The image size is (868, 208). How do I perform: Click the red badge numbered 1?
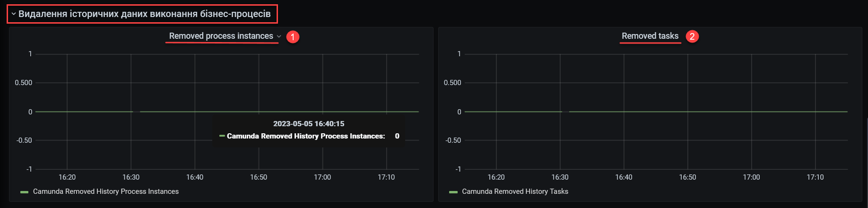[293, 37]
